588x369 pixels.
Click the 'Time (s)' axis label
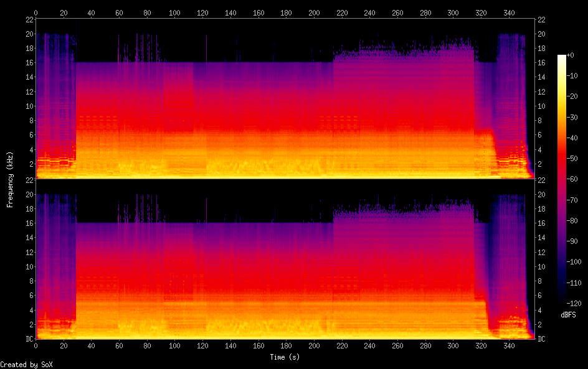[285, 357]
